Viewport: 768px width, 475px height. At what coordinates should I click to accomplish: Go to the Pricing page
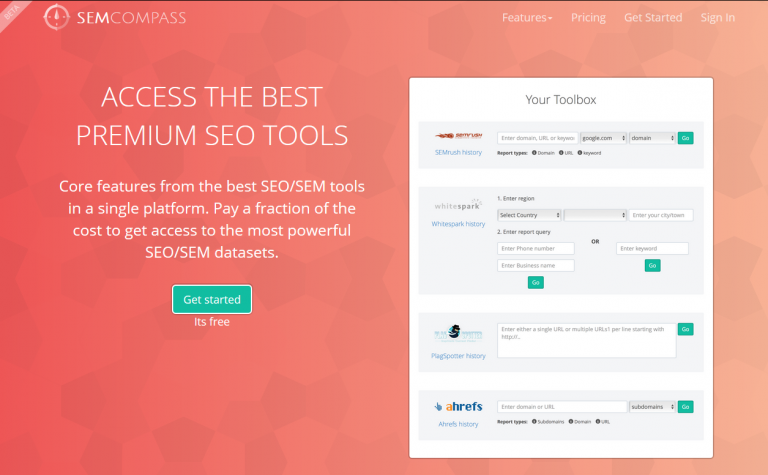pos(588,18)
